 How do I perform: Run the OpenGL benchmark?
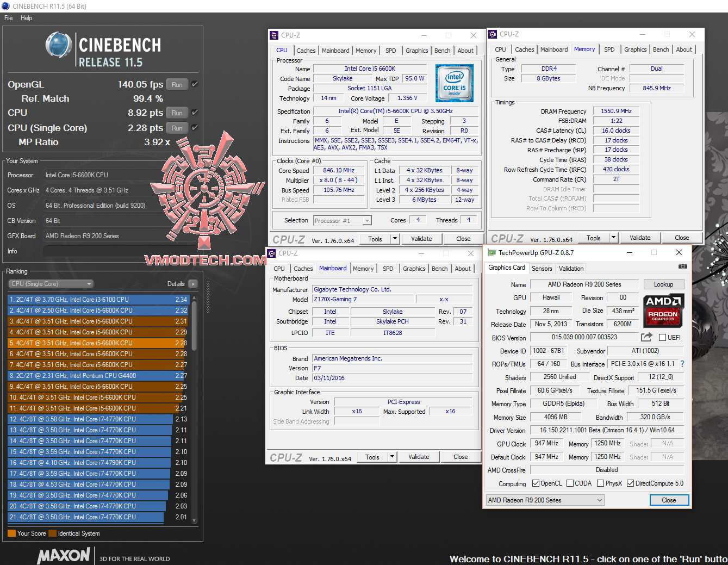click(x=177, y=84)
